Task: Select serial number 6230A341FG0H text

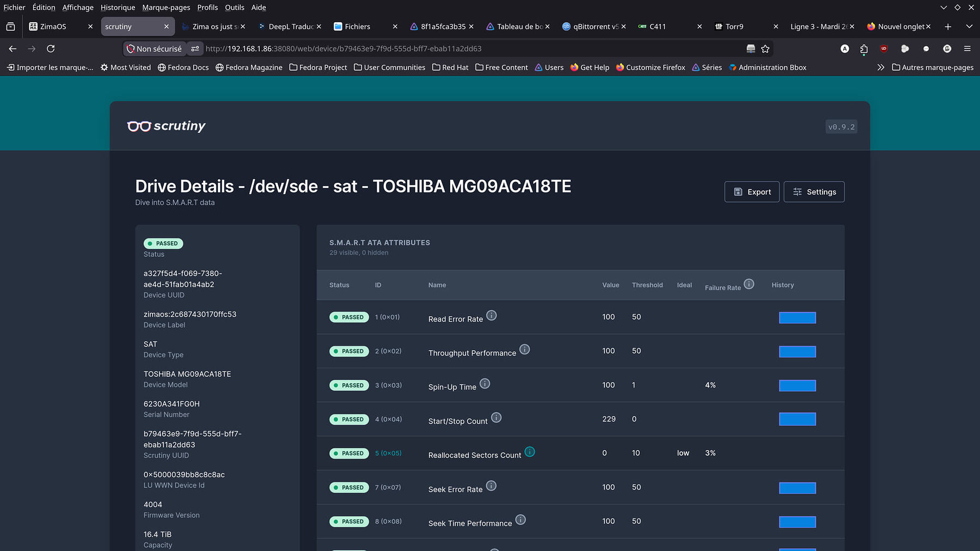Action: tap(171, 404)
